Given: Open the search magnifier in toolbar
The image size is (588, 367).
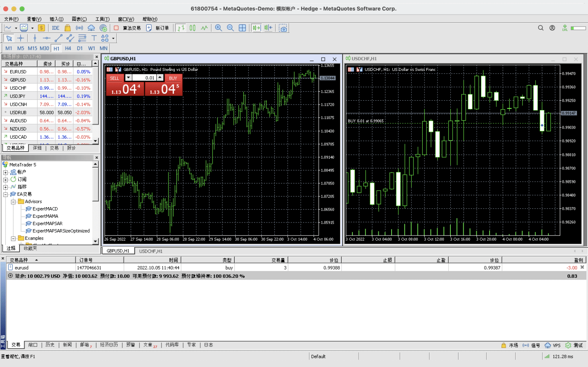Looking at the screenshot, I should tap(541, 28).
